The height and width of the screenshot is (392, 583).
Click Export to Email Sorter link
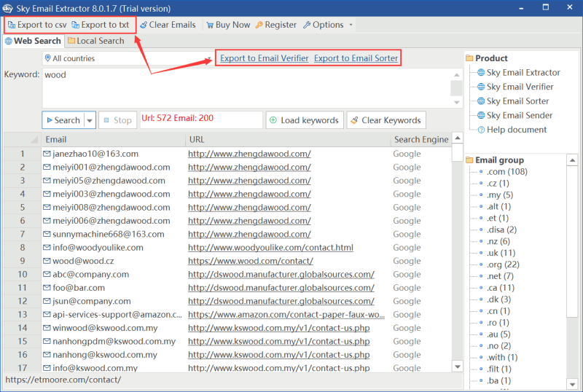click(356, 58)
